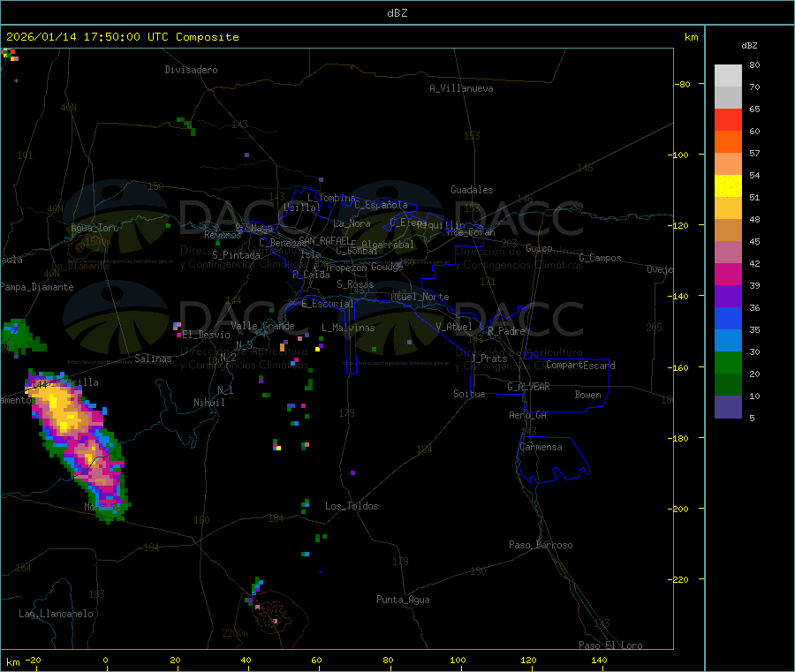The width and height of the screenshot is (795, 672).
Task: Click the El_Desvio location label
Action: (x=206, y=335)
